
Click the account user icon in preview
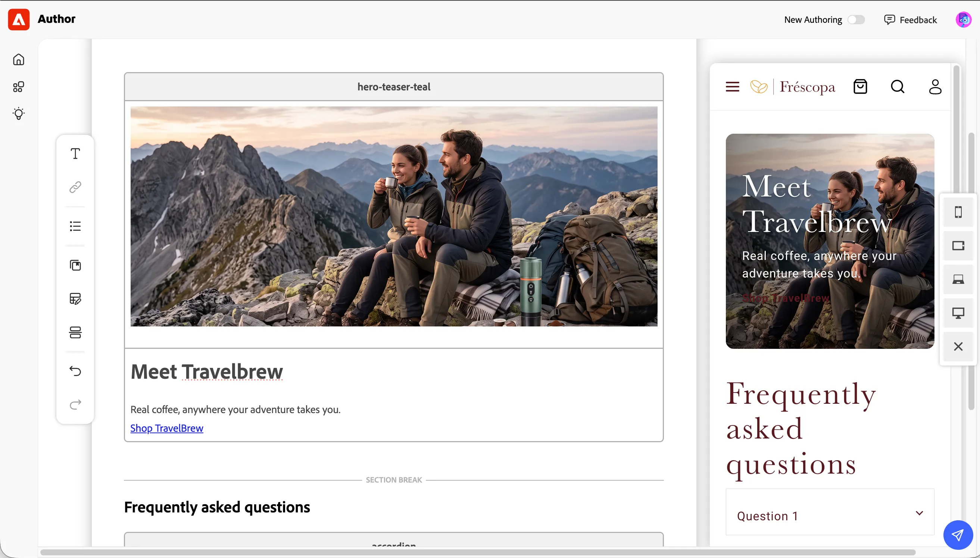[935, 87]
